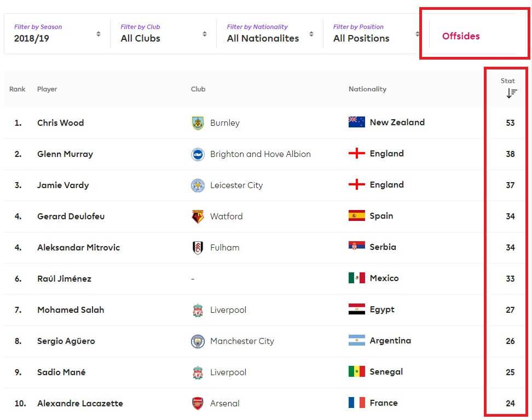Image resolution: width=532 pixels, height=420 pixels.
Task: Click the Manchester City crest icon
Action: [x=198, y=341]
